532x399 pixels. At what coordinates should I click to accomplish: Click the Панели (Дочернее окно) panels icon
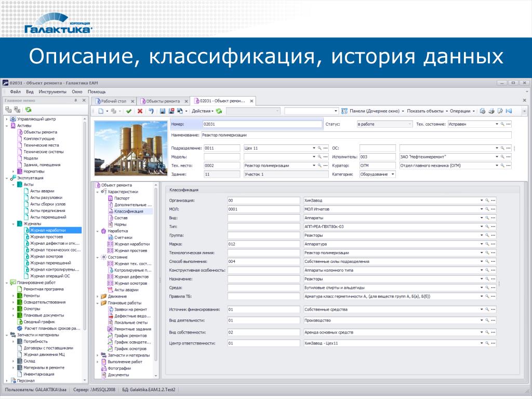click(x=344, y=111)
